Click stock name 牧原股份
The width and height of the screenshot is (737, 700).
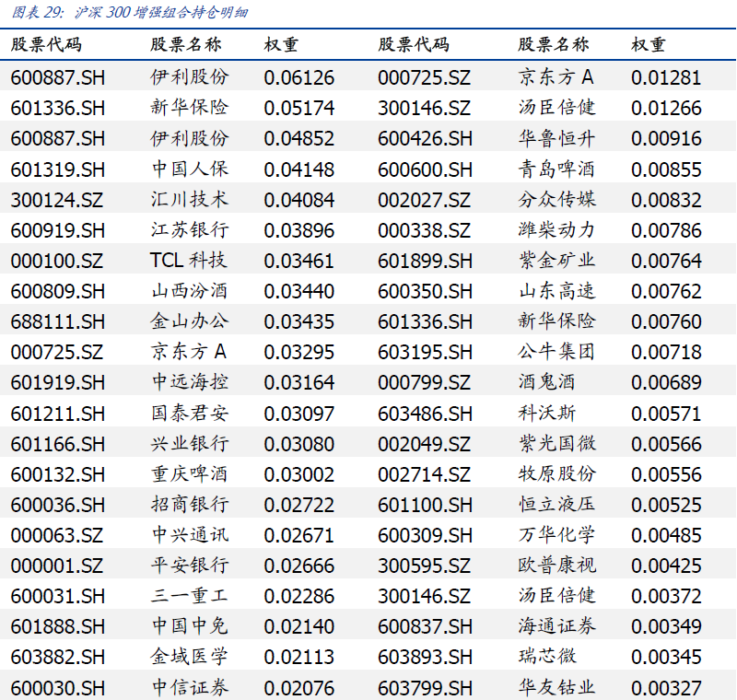tap(557, 474)
